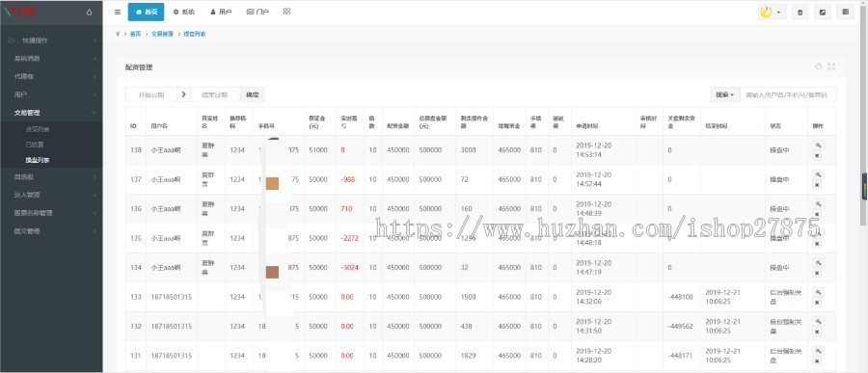Select the first submenu item under 交易管理
This screenshot has width=868, height=373.
(x=38, y=129)
